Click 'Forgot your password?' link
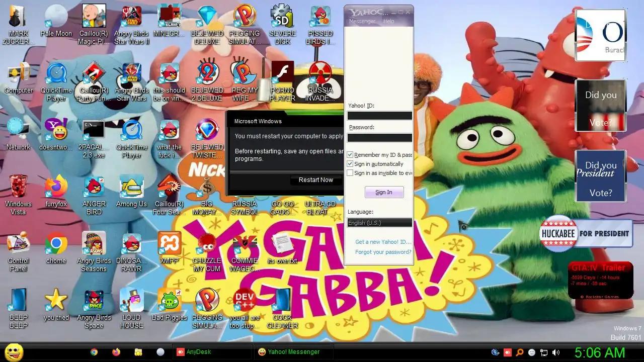The height and width of the screenshot is (362, 644). [383, 252]
